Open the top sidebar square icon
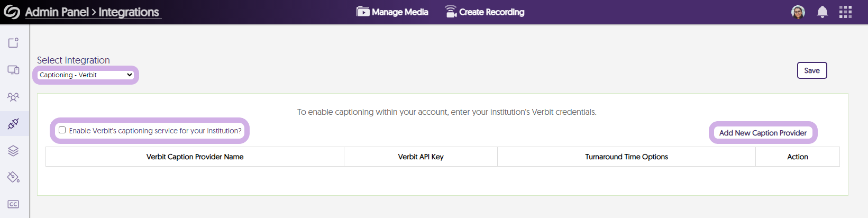This screenshot has height=218, width=868. coord(13,43)
